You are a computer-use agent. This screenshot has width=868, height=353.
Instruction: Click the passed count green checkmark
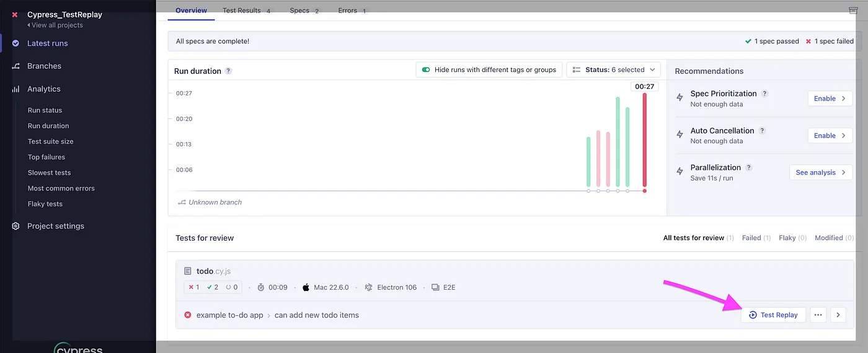pos(213,287)
